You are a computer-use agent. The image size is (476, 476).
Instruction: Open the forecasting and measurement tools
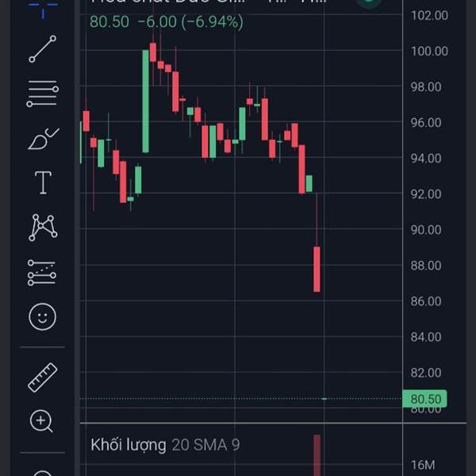point(43,272)
